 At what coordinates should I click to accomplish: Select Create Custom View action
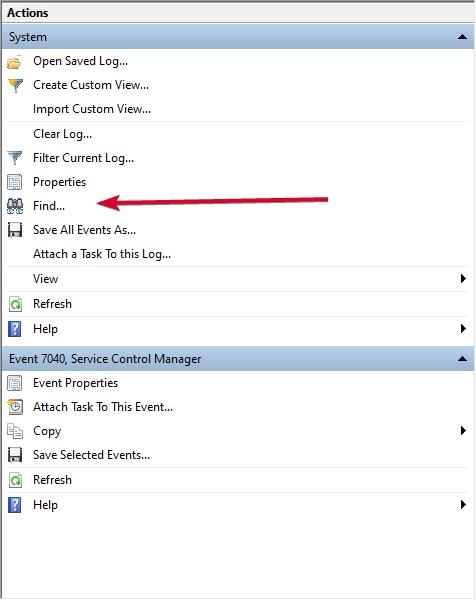(91, 85)
